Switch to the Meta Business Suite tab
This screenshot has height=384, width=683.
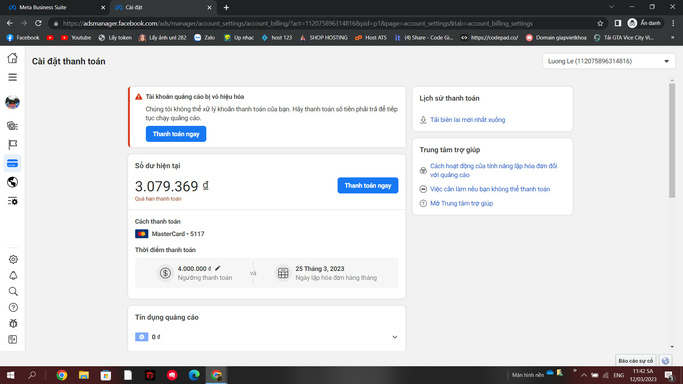pos(55,7)
